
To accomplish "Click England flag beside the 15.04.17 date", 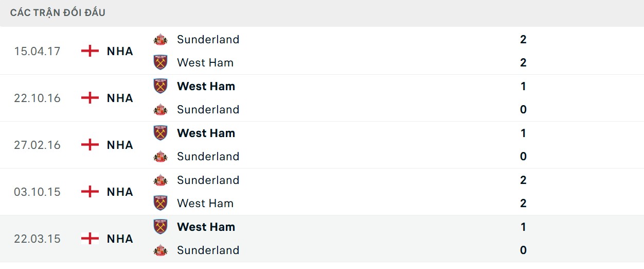I will coord(90,51).
